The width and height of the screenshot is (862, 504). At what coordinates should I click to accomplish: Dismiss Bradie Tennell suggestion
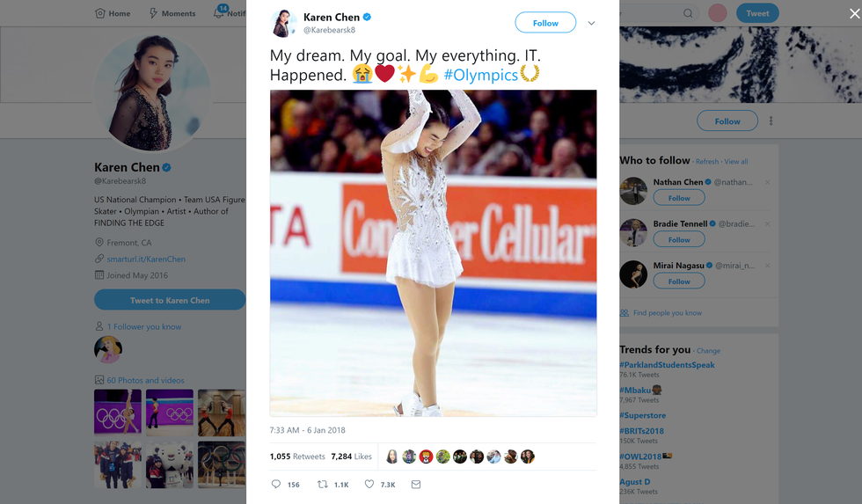pyautogui.click(x=767, y=223)
